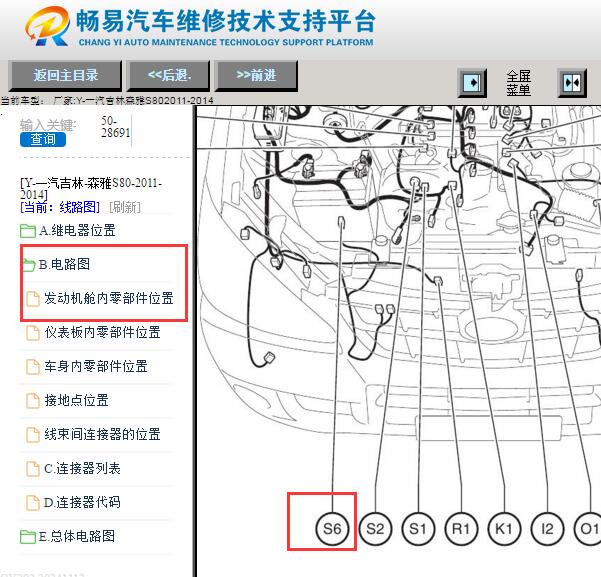The width and height of the screenshot is (601, 577).
Task: Click the K1 connector marker
Action: (504, 529)
